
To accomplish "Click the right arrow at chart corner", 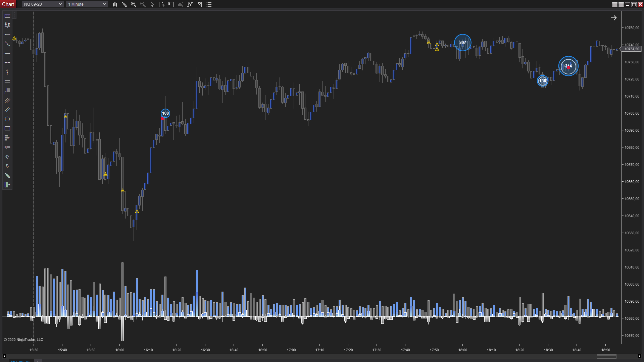I will (x=613, y=18).
